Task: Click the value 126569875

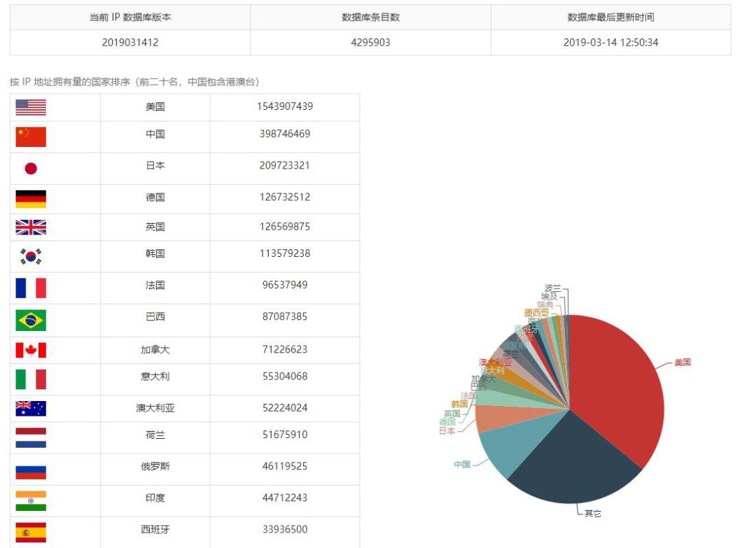Action: (x=285, y=227)
